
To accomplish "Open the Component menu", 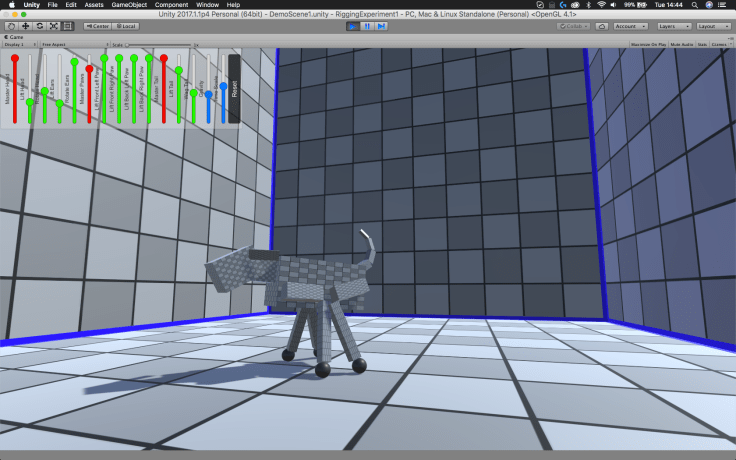I will click(x=171, y=5).
